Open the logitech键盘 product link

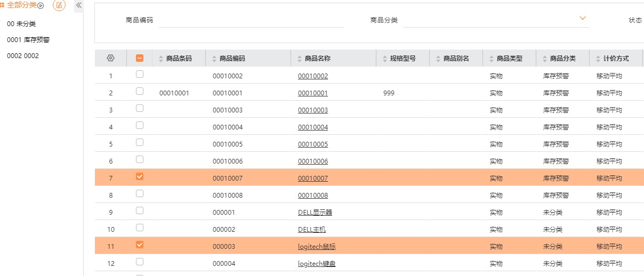click(x=317, y=264)
